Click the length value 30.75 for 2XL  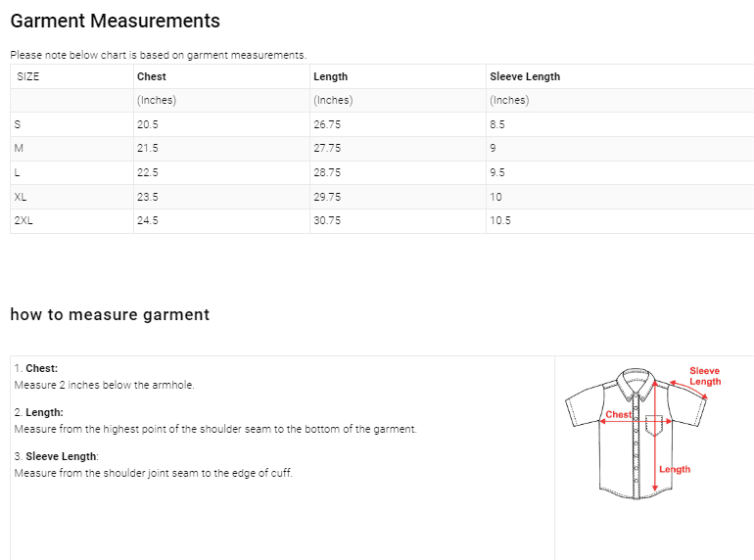327,221
